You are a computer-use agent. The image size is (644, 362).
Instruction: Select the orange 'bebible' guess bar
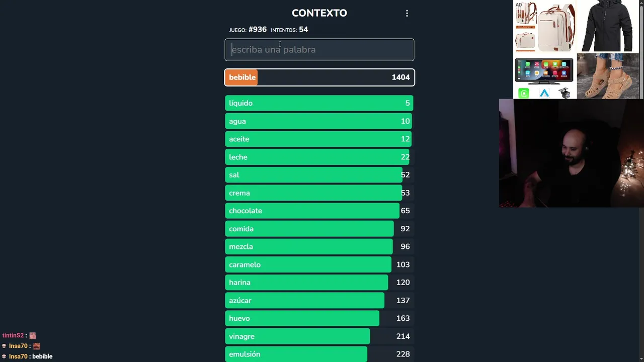tap(319, 77)
